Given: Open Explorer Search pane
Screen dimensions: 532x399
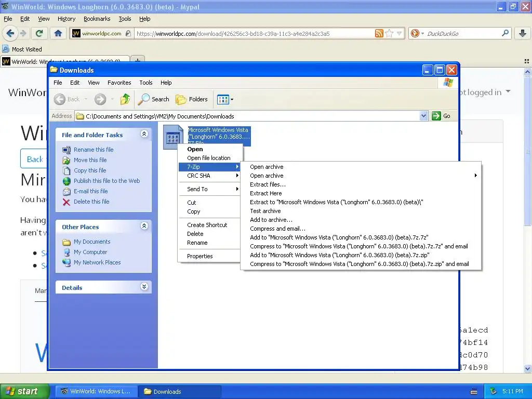Looking at the screenshot, I should [153, 99].
